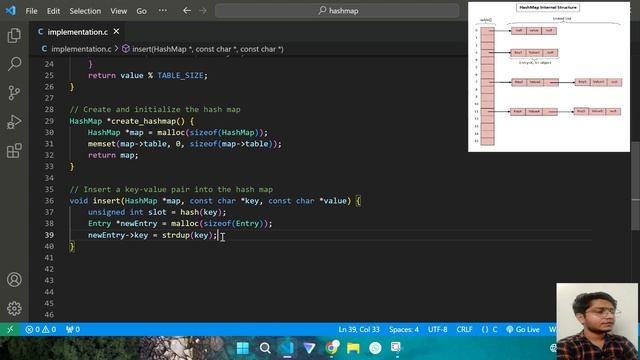
Task: Open the Manage gear settings icon
Action: (14, 308)
